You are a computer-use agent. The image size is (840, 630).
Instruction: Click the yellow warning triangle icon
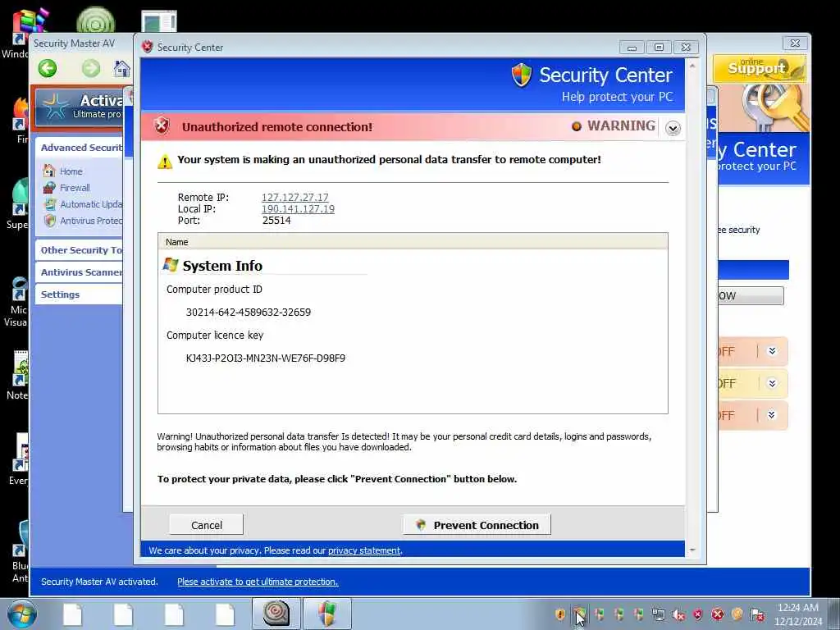[x=165, y=162]
